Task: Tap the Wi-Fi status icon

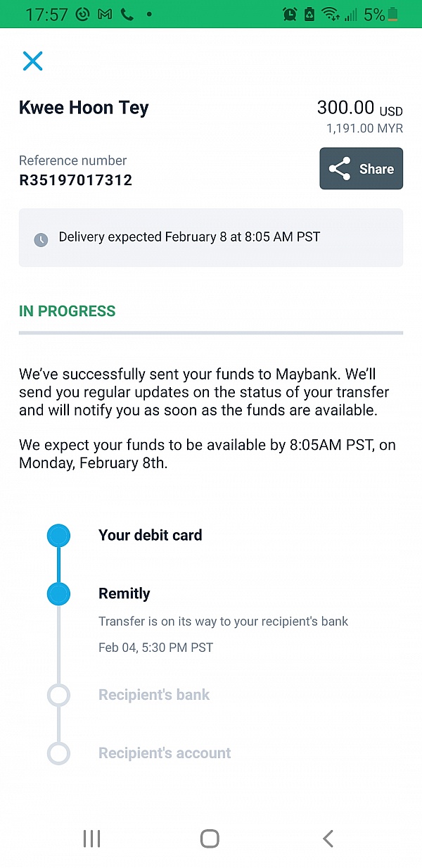Action: point(329,14)
